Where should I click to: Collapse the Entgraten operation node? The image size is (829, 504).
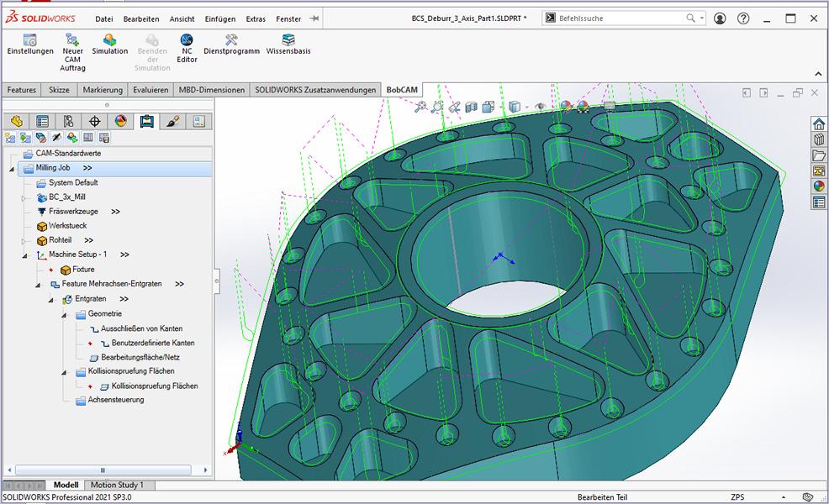51,300
